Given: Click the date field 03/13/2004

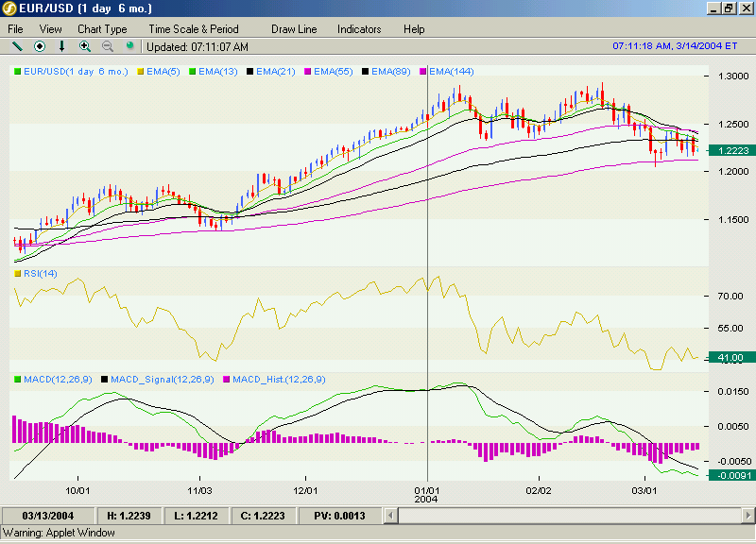Looking at the screenshot, I should (48, 516).
